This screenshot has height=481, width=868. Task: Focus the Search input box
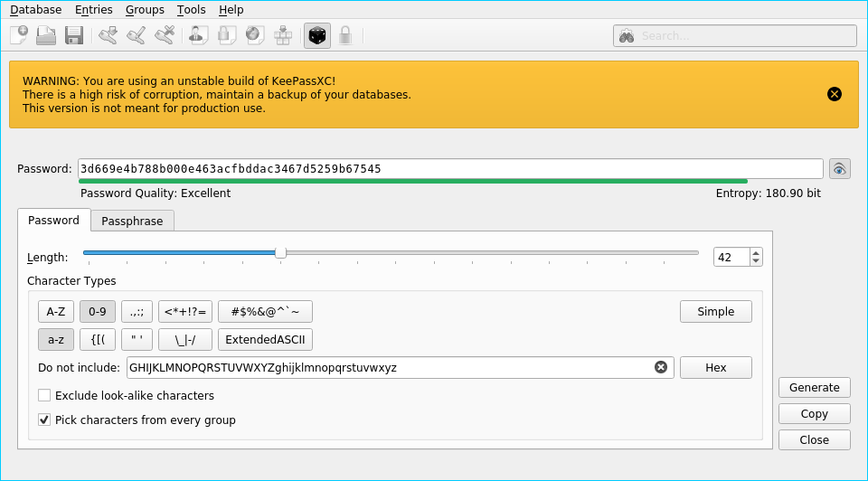pos(734,36)
